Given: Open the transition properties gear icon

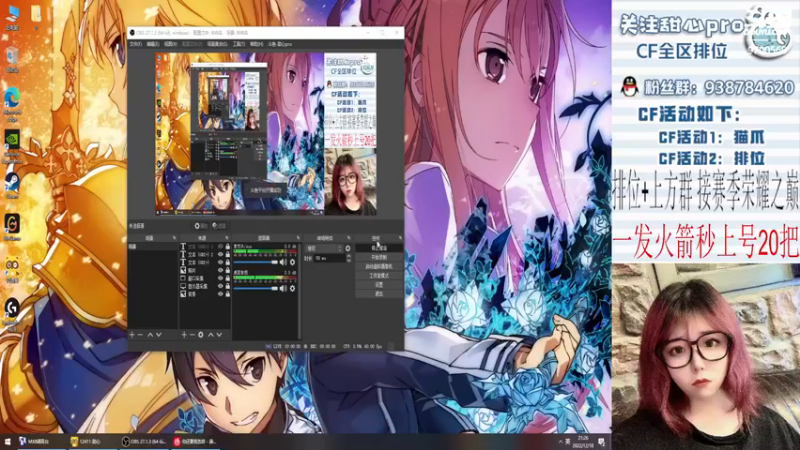Looking at the screenshot, I should (348, 248).
